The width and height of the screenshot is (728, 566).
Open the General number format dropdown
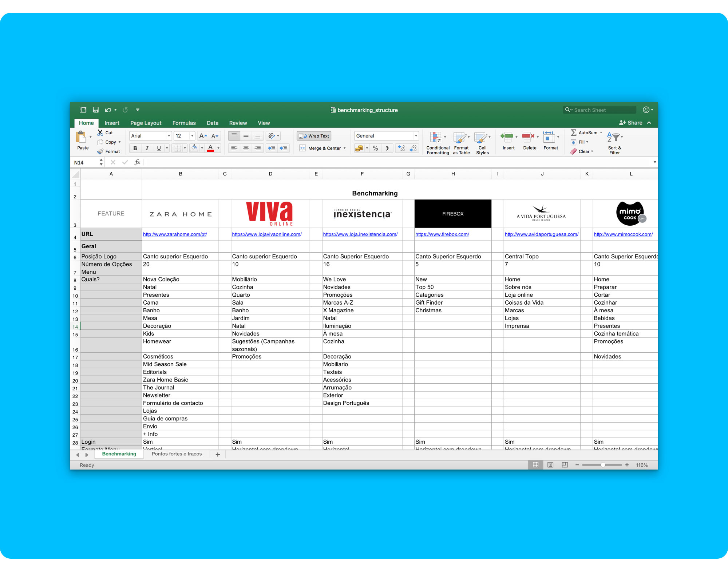[x=415, y=136]
